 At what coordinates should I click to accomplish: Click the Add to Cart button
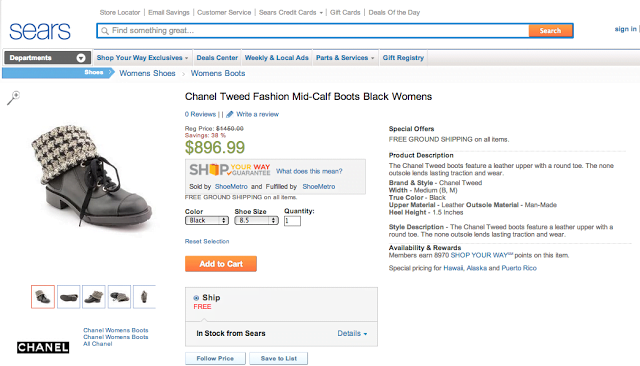click(x=221, y=264)
